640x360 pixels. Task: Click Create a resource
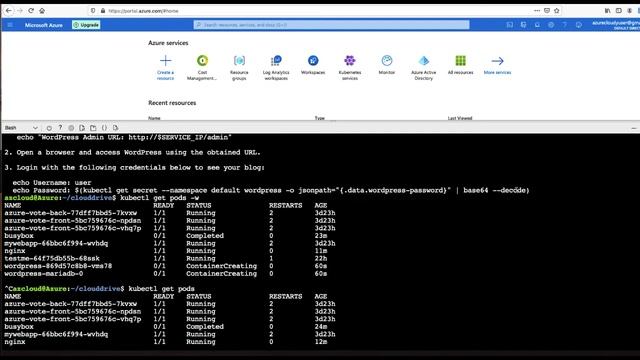coord(165,67)
